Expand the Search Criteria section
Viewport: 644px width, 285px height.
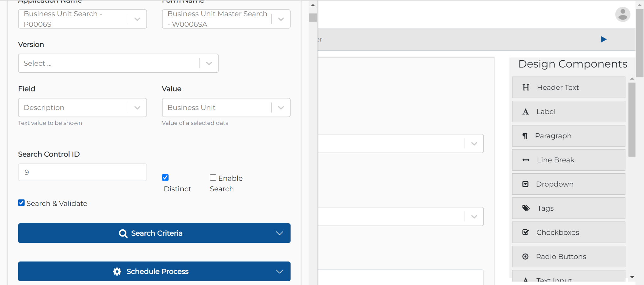point(154,233)
